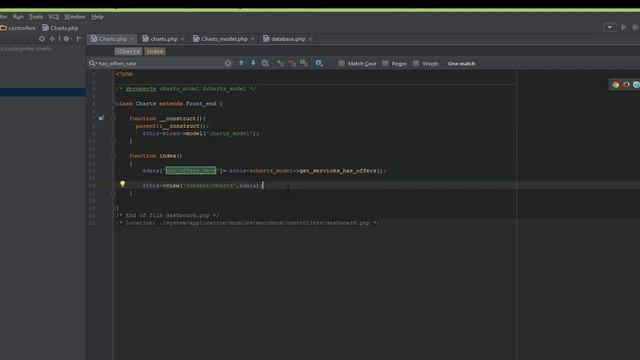Click the Charts class breadcrumb
This screenshot has height=360, width=640.
(x=129, y=51)
